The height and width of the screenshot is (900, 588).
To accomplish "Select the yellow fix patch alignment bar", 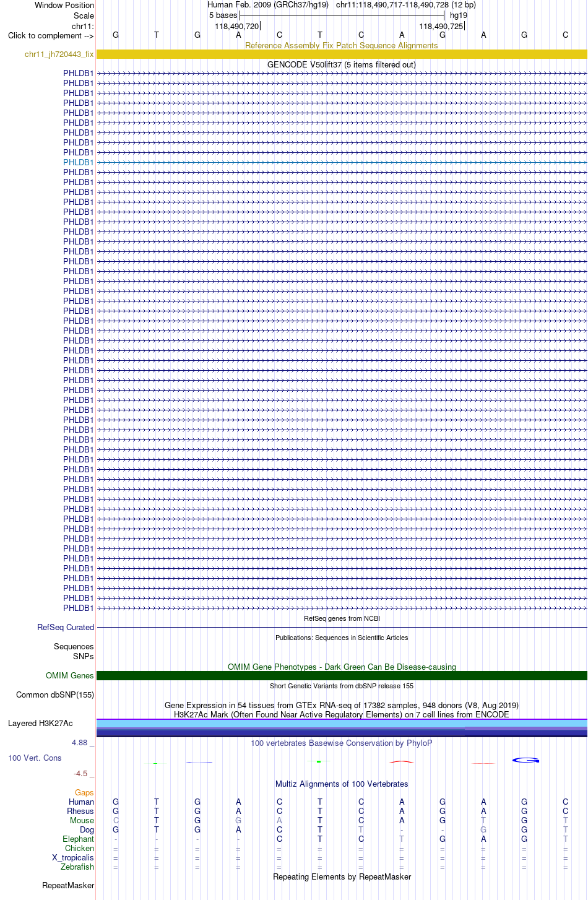I will (342, 54).
